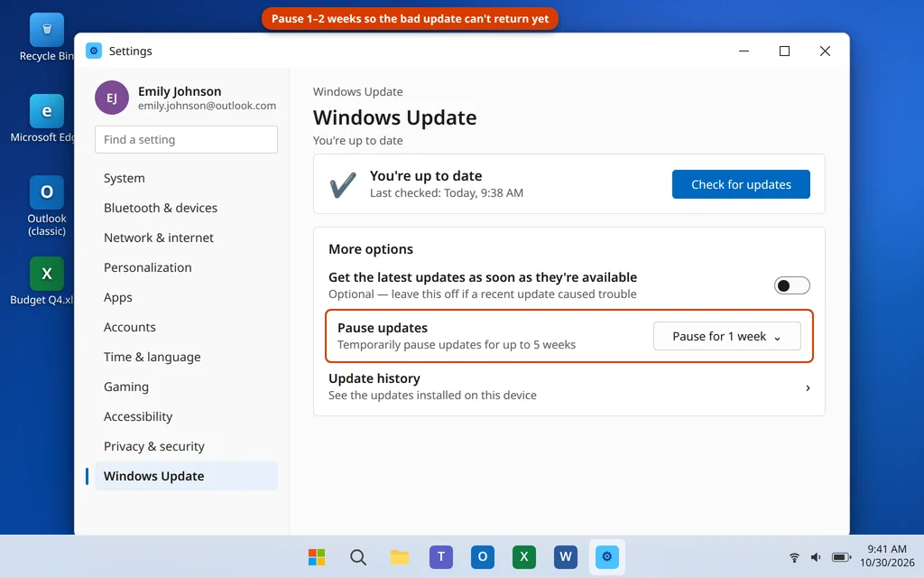This screenshot has height=578, width=924.
Task: Open Outlook from the taskbar
Action: [x=483, y=556]
